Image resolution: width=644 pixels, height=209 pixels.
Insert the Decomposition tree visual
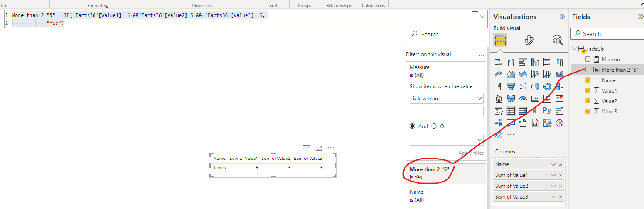click(x=499, y=123)
